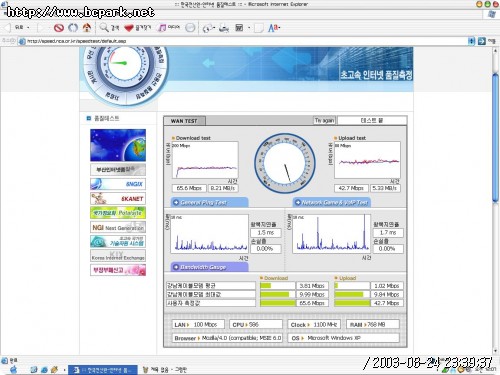
Task: Click the LAN 100 Mbps info box
Action: click(198, 324)
